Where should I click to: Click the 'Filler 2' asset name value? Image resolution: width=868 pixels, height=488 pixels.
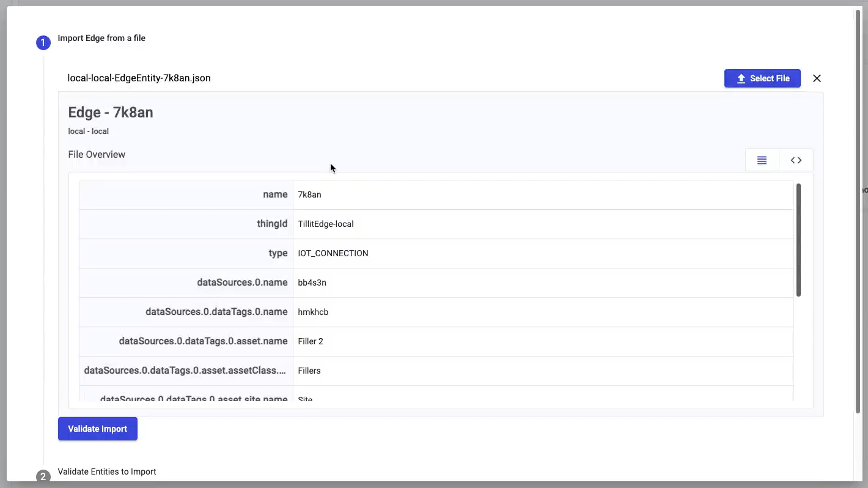pyautogui.click(x=311, y=341)
